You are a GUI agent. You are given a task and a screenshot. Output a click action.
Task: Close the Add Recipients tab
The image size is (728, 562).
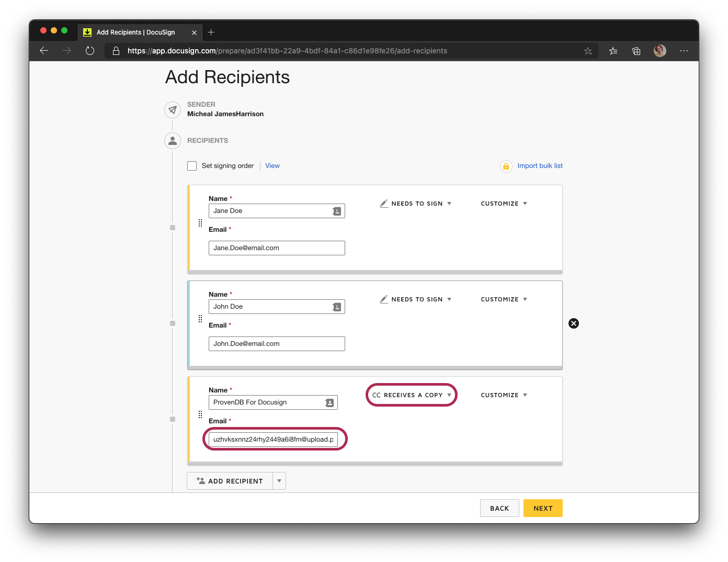pyautogui.click(x=195, y=32)
